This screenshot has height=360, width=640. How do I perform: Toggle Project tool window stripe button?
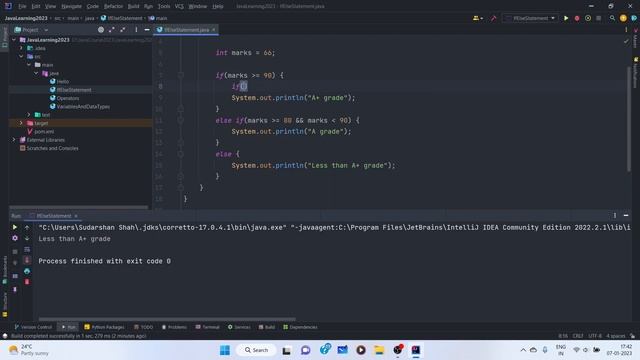pyautogui.click(x=4, y=38)
